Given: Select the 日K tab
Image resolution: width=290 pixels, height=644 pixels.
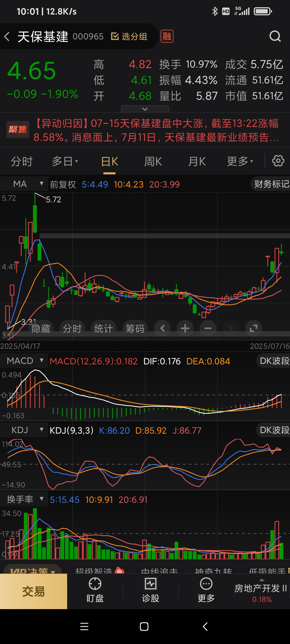Looking at the screenshot, I should 110,162.
